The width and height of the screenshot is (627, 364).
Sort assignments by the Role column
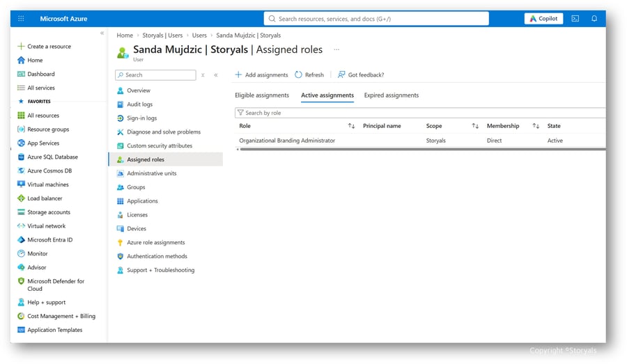tap(351, 126)
